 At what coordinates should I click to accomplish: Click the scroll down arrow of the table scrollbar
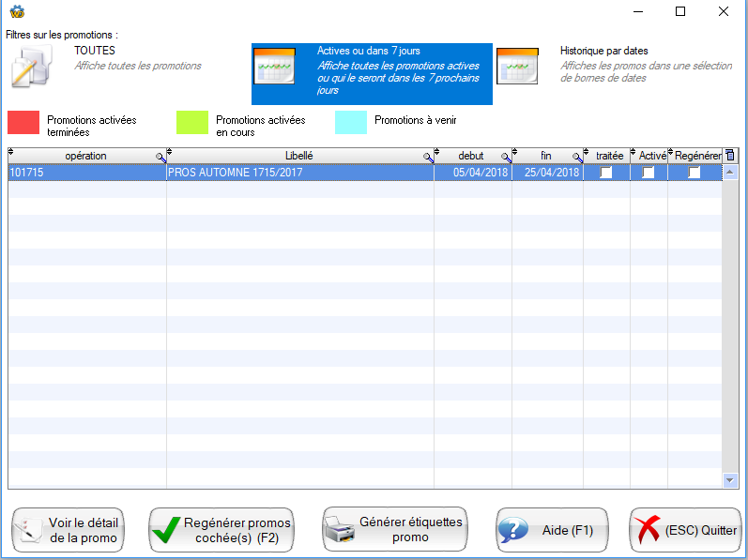[731, 479]
